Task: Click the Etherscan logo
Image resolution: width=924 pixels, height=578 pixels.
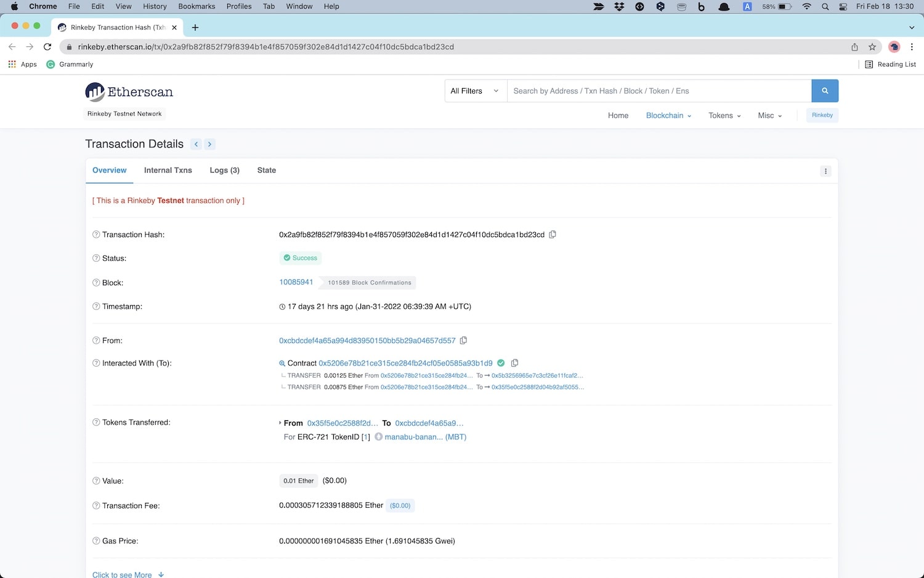Action: click(129, 92)
